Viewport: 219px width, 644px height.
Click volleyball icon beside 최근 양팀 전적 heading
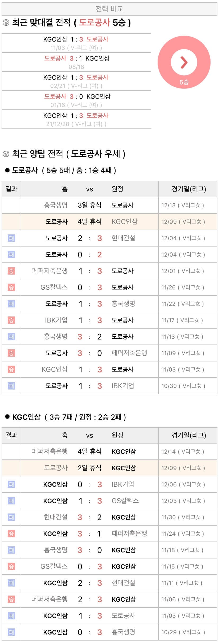coord(6,154)
